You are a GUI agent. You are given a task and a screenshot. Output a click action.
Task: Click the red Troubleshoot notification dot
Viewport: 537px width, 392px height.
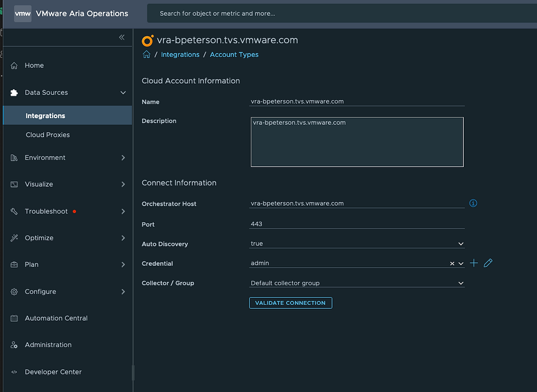(x=75, y=211)
